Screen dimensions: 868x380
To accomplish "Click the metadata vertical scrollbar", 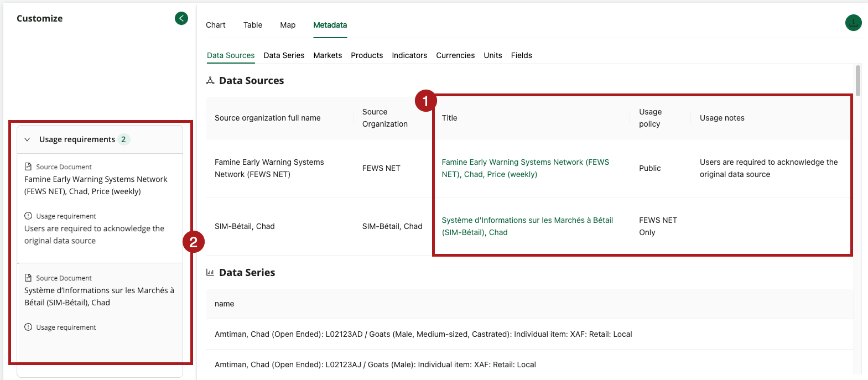I will pyautogui.click(x=858, y=81).
